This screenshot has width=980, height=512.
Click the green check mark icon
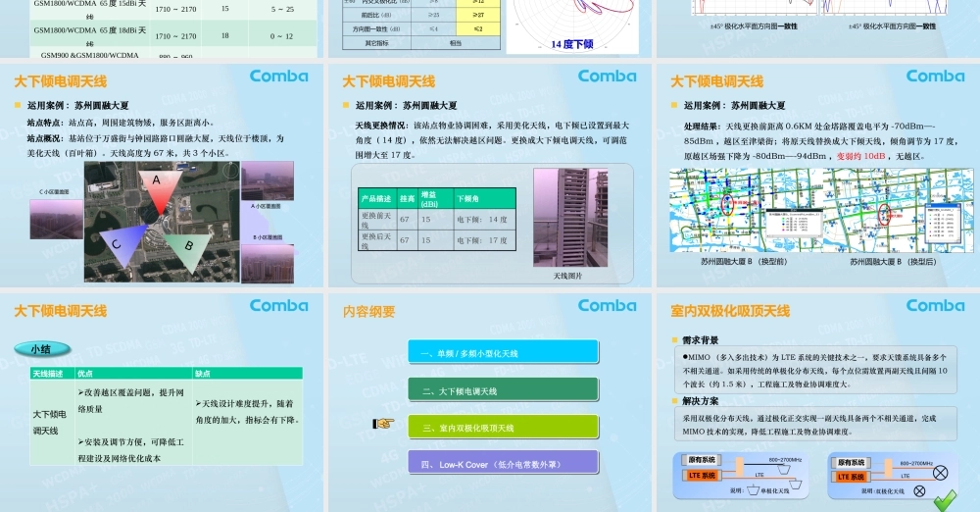945,500
